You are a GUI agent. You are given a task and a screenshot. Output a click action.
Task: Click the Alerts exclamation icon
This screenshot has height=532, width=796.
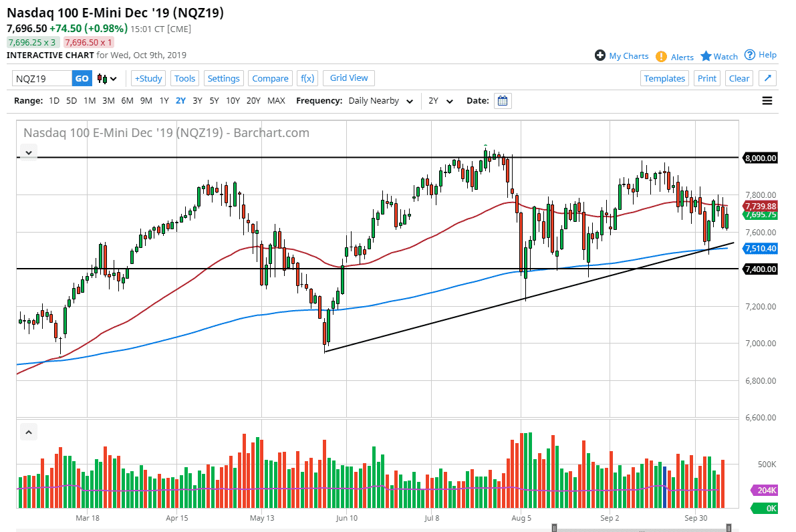pyautogui.click(x=661, y=56)
